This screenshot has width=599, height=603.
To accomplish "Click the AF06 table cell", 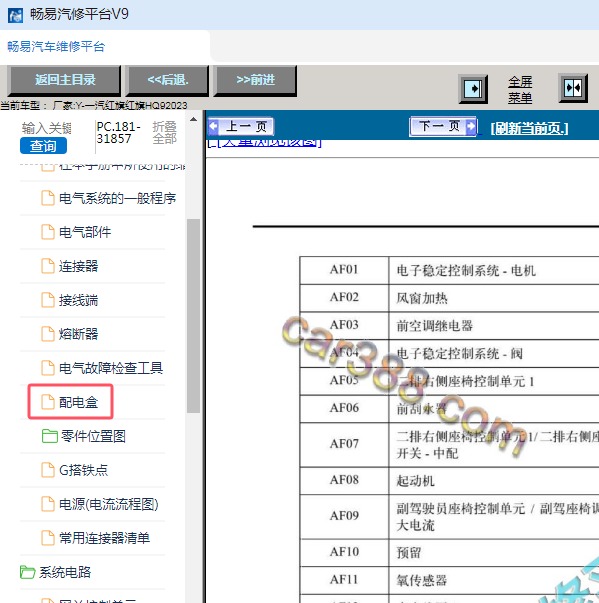I will [344, 408].
